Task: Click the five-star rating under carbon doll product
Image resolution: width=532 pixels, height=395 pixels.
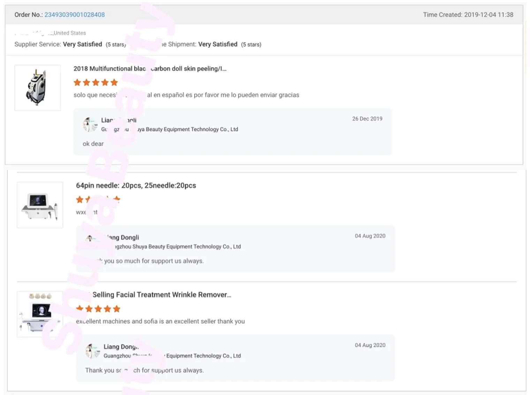Action: coord(96,83)
